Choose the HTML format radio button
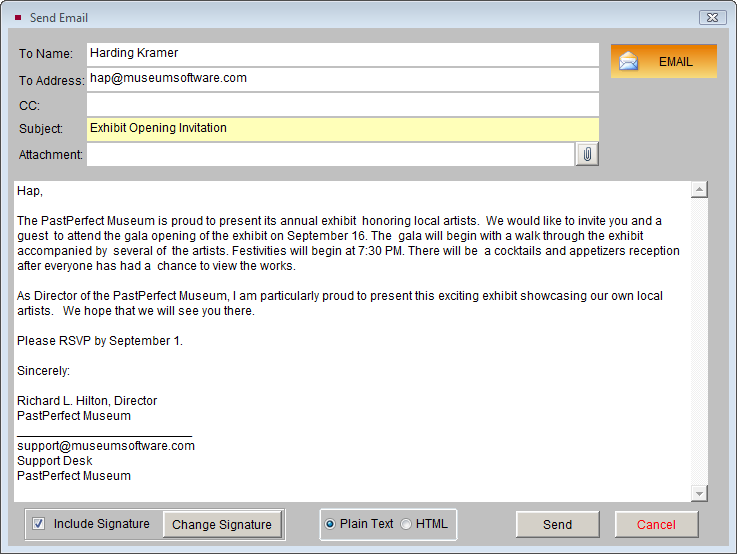This screenshot has width=737, height=554. pyautogui.click(x=406, y=524)
